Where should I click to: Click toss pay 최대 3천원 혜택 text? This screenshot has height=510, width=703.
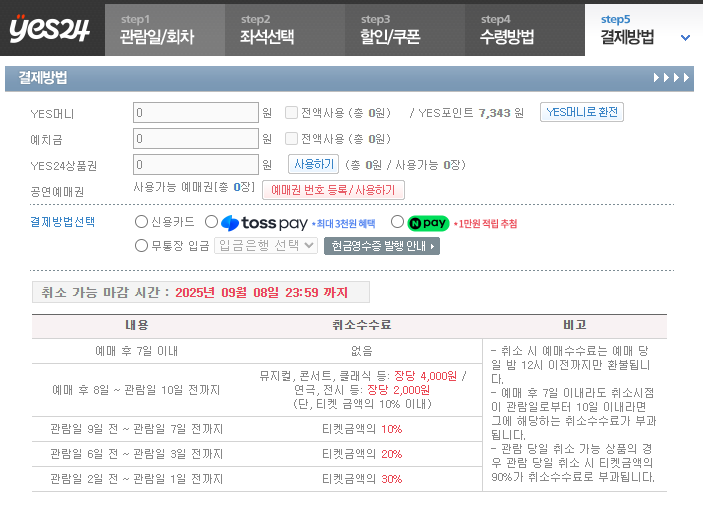point(343,224)
